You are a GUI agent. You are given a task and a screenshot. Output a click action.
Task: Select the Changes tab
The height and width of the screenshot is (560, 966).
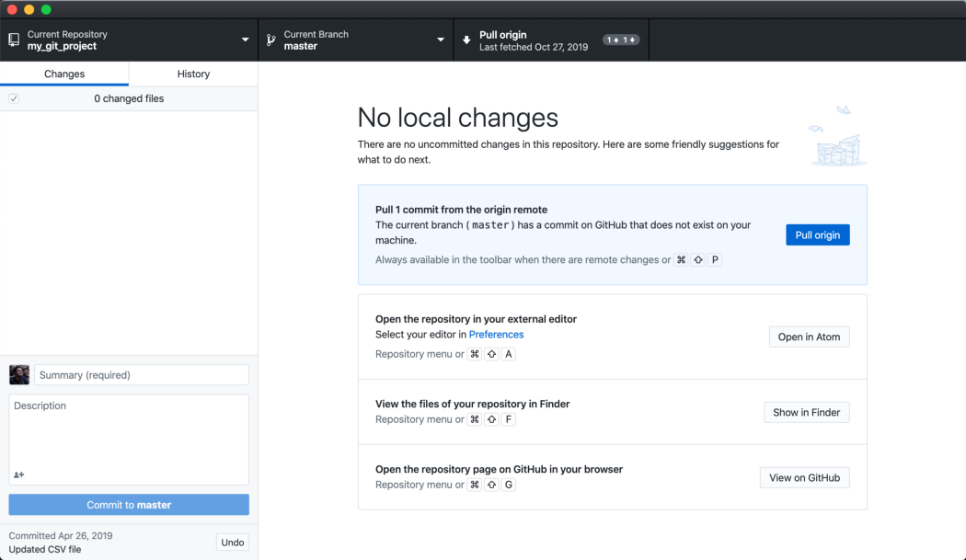click(x=64, y=74)
